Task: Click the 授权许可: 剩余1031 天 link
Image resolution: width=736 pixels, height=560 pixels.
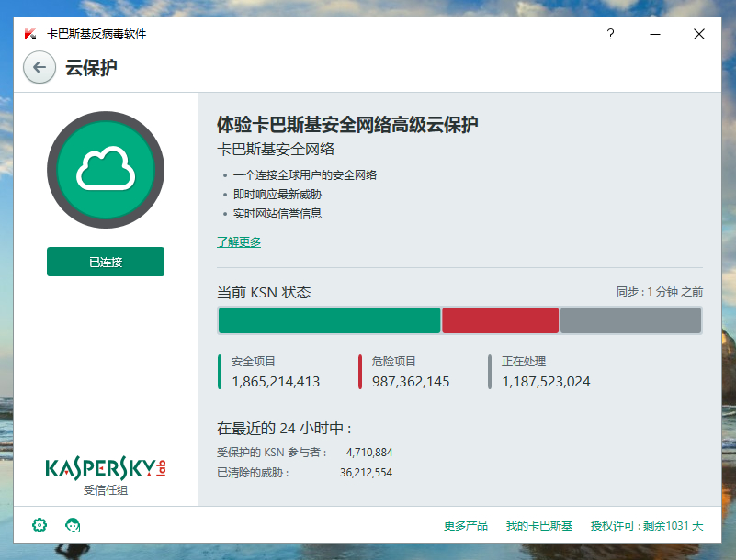Action: (x=647, y=526)
